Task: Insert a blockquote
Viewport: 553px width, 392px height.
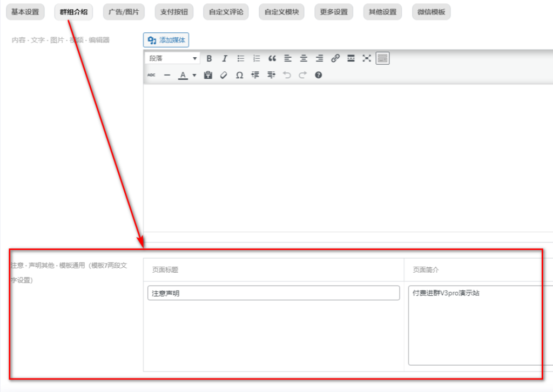Action: [x=272, y=58]
